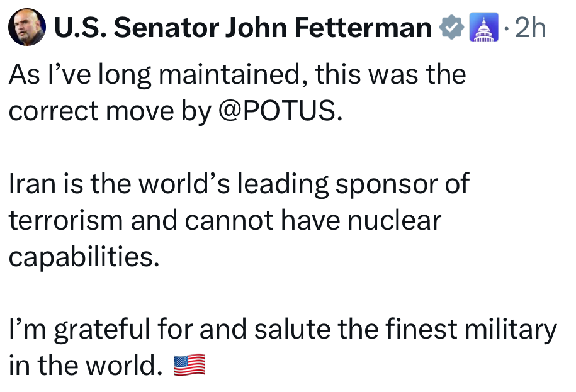Click the word "capabilities." in the post
Viewport: 576px width, 392px height.
(81, 257)
